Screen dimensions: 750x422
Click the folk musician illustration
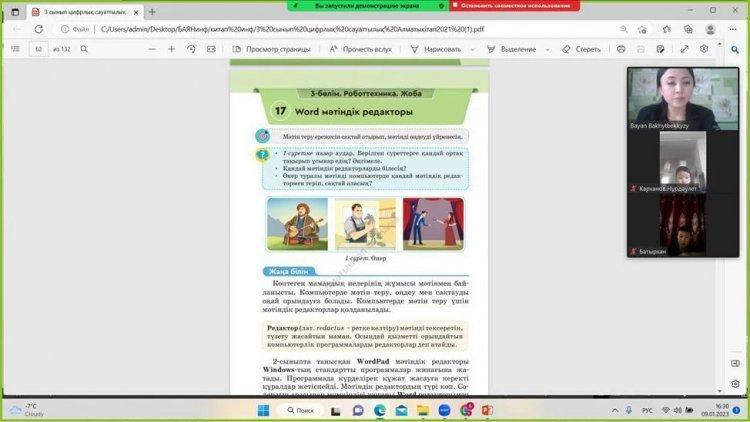298,224
